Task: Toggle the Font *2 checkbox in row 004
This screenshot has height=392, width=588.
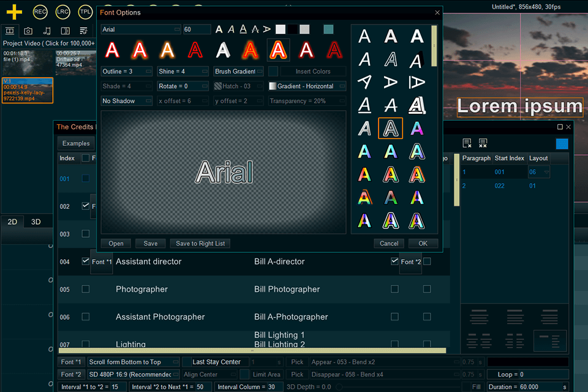Action: (x=394, y=261)
